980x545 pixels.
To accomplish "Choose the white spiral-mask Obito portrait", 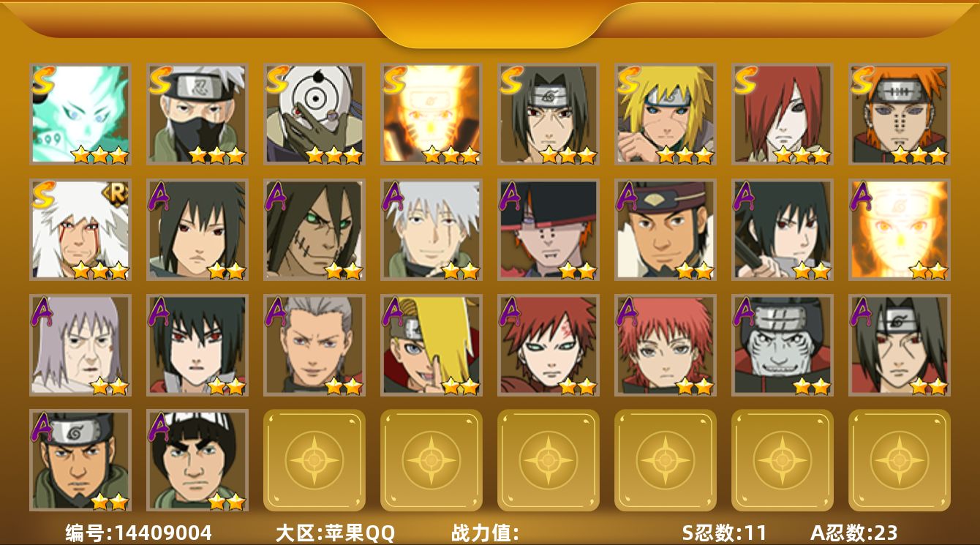I will click(314, 113).
